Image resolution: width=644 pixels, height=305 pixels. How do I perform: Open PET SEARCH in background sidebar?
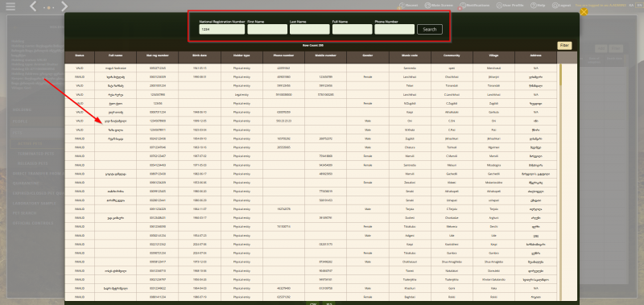tap(24, 213)
